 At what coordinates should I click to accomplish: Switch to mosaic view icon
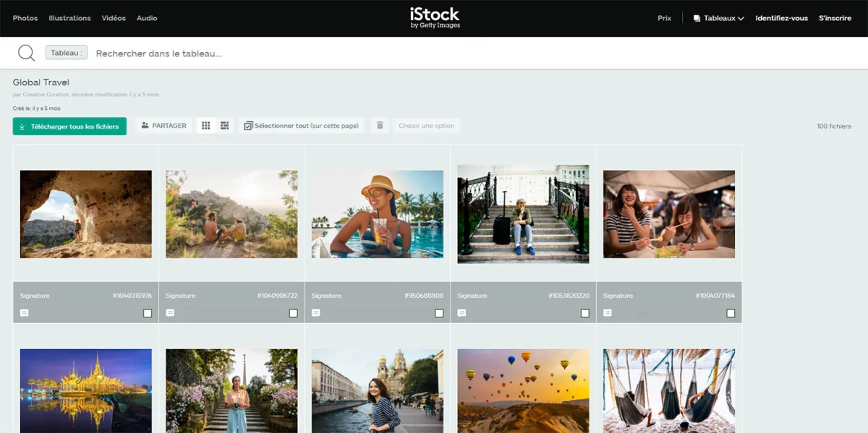point(225,126)
